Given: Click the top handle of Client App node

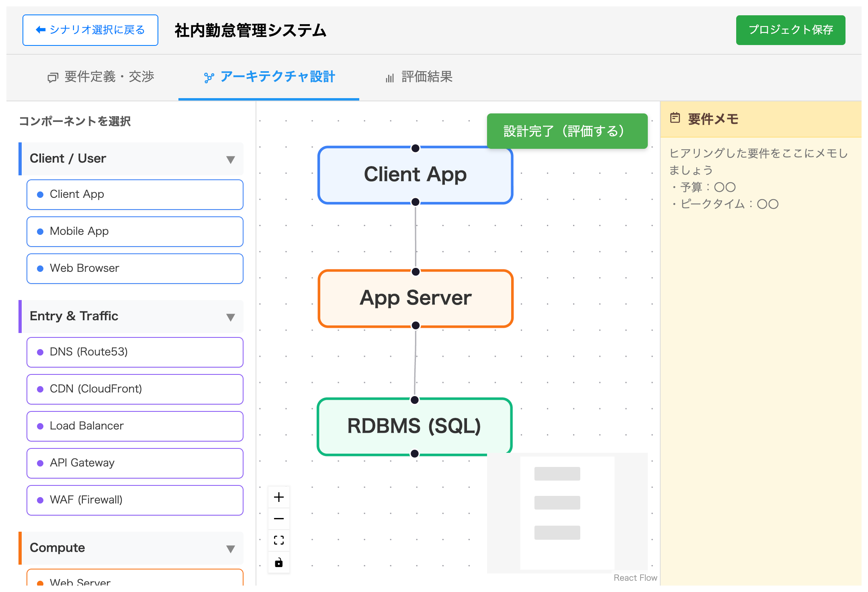Looking at the screenshot, I should 416,148.
